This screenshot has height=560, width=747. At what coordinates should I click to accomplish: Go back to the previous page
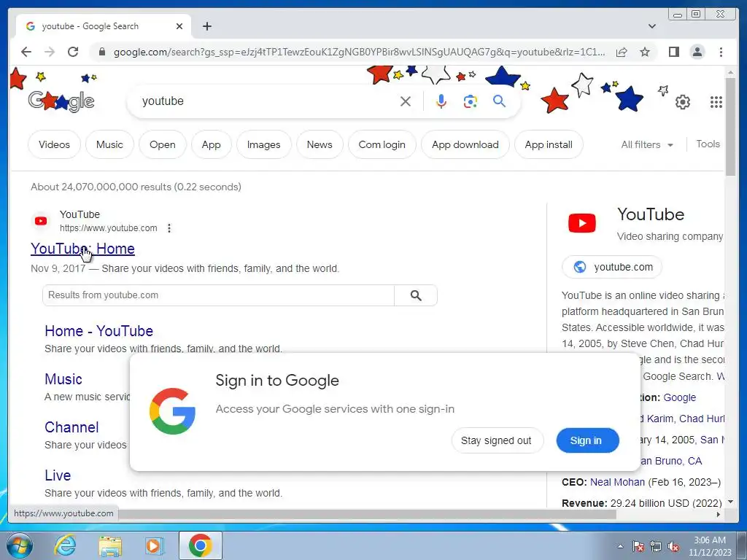(x=26, y=52)
